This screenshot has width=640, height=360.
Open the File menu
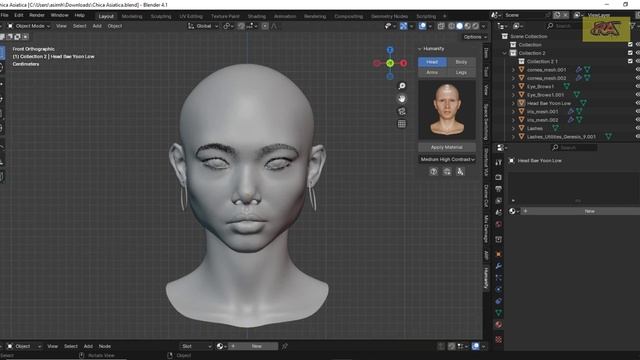[4, 15]
